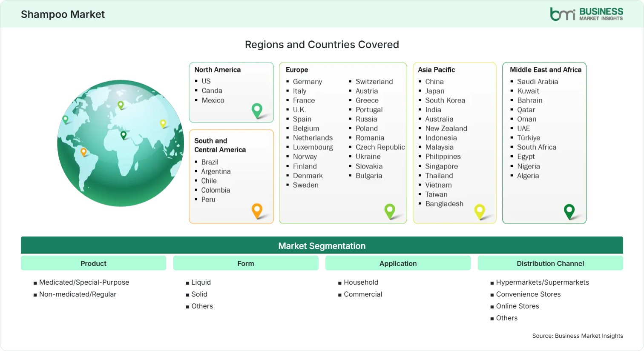Select the Distribution Channel segmentation header
Screen dimensions: 644x351
click(550, 263)
